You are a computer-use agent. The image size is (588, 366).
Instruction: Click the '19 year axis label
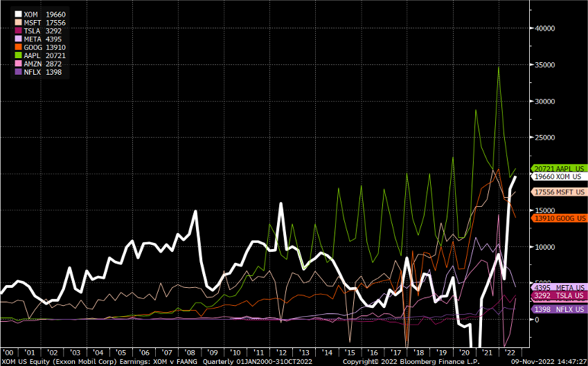(442, 353)
